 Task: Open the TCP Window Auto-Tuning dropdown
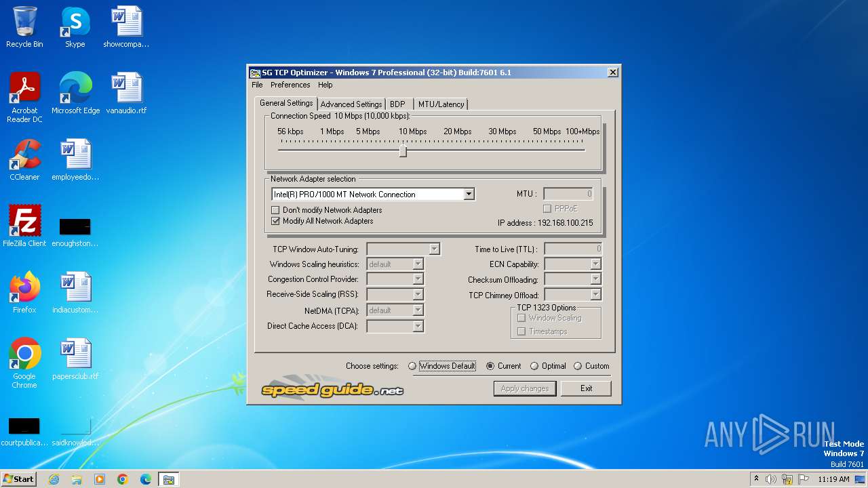coord(435,249)
